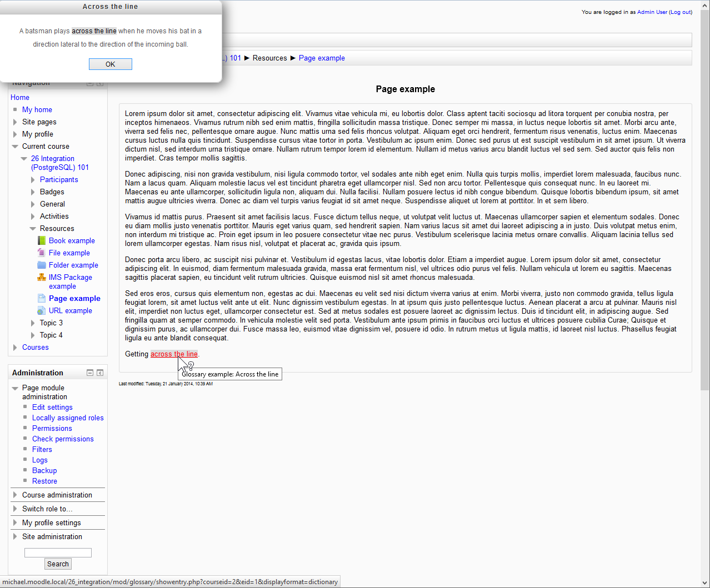Expand Site administration section
Screen dimensions: 710x588
tap(15, 536)
